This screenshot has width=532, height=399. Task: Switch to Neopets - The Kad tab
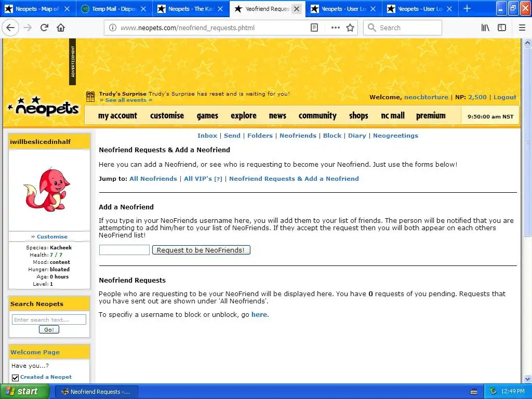coord(190,9)
